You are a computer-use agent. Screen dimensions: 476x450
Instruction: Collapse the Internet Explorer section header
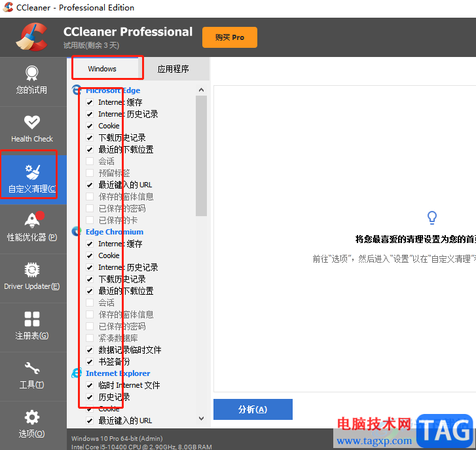(x=118, y=373)
